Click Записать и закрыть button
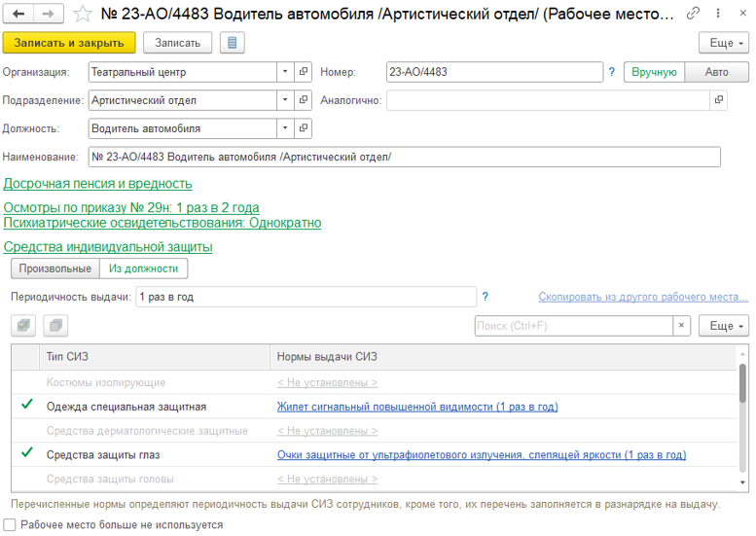The height and width of the screenshot is (536, 756). (x=69, y=43)
